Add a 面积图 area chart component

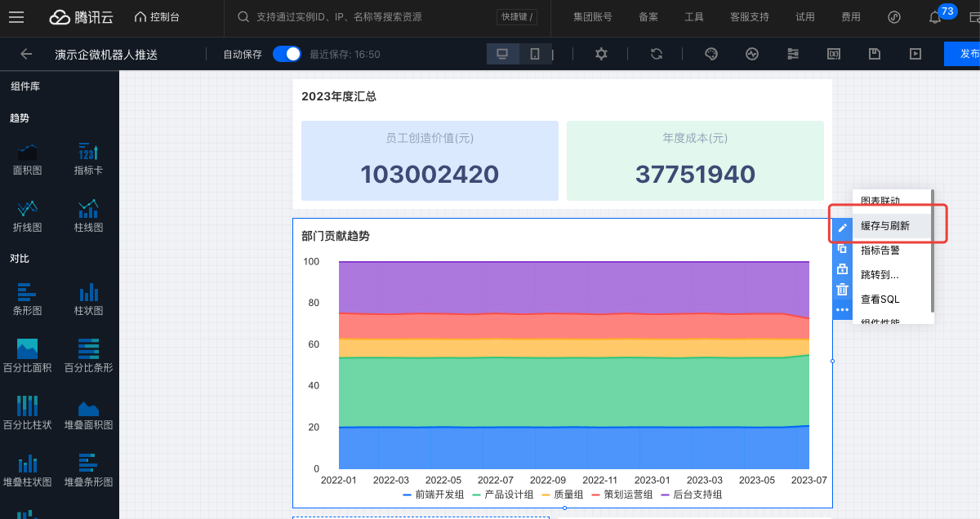(x=27, y=158)
